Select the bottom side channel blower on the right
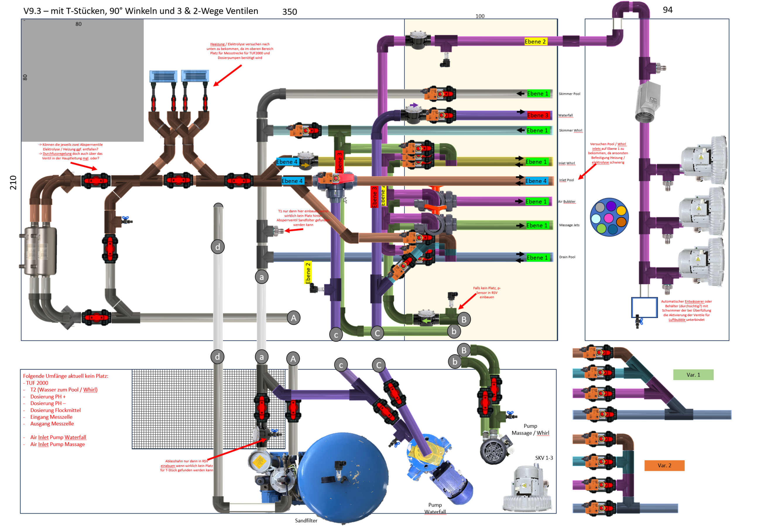Screen dimensions: 761x532 (x=701, y=262)
